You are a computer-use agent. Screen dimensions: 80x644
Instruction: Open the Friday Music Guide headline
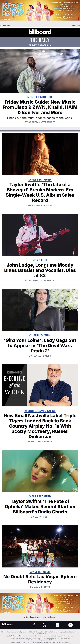tap(40, 107)
